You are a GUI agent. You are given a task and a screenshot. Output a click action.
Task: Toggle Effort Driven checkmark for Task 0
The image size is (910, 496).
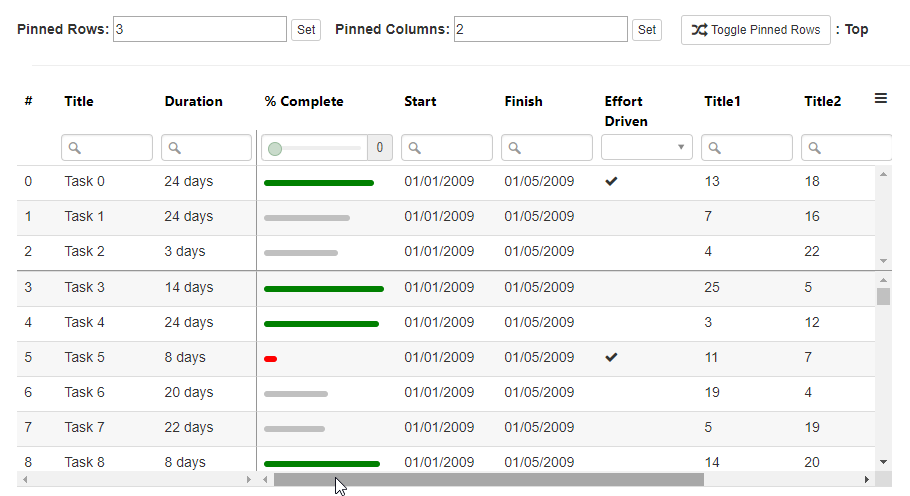click(611, 182)
